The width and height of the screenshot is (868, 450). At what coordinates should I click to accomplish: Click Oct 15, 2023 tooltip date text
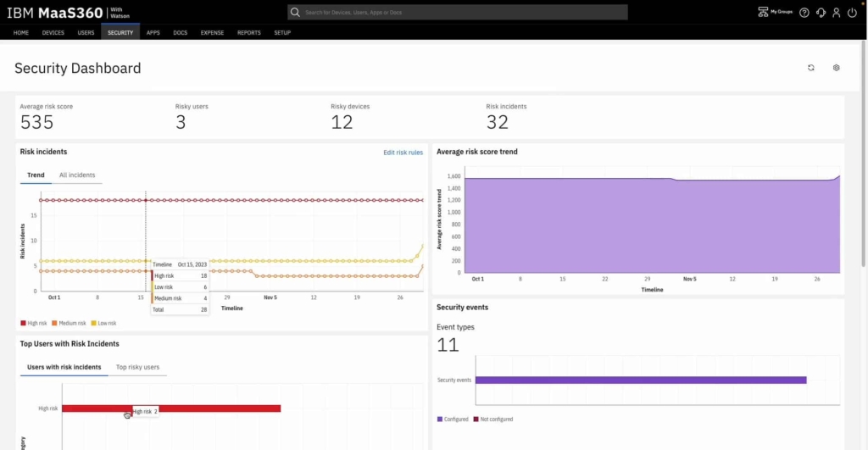[192, 264]
